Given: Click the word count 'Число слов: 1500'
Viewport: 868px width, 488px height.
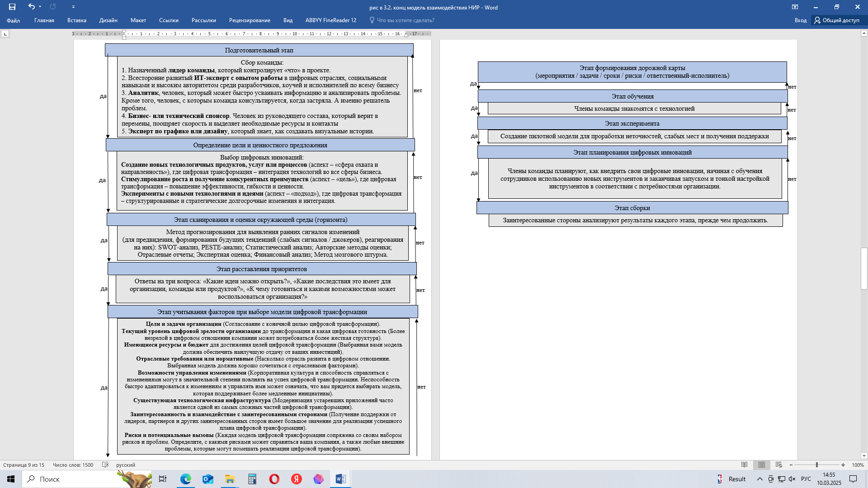Looking at the screenshot, I should [73, 465].
